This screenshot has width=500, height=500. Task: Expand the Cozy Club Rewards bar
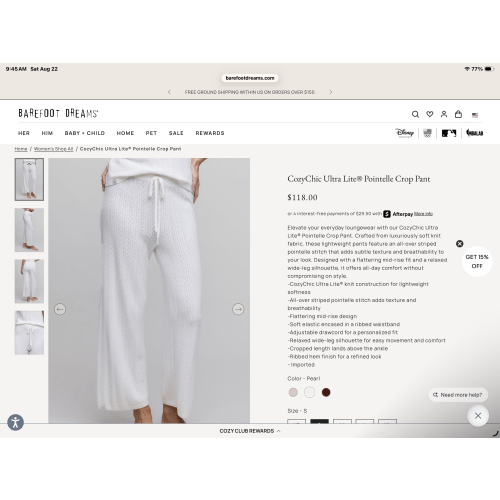click(x=250, y=431)
